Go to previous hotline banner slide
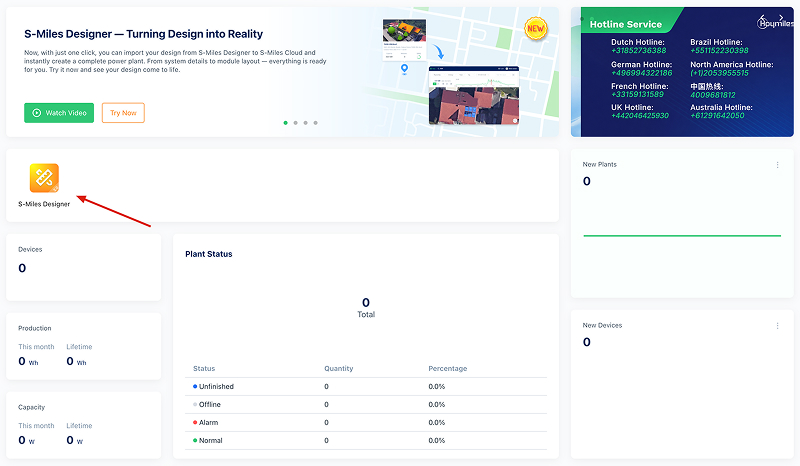The width and height of the screenshot is (800, 466). coord(762,18)
